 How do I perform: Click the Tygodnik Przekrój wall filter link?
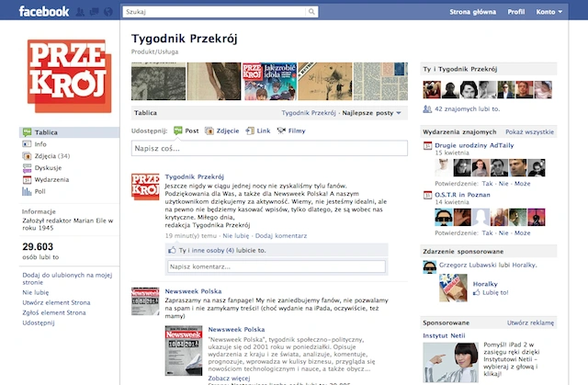pyautogui.click(x=309, y=113)
